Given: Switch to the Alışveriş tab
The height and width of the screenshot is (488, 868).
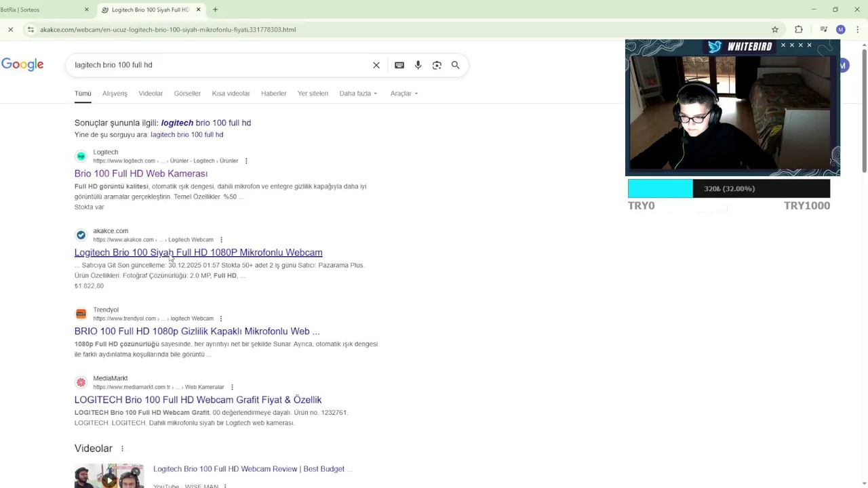Looking at the screenshot, I should (x=115, y=94).
